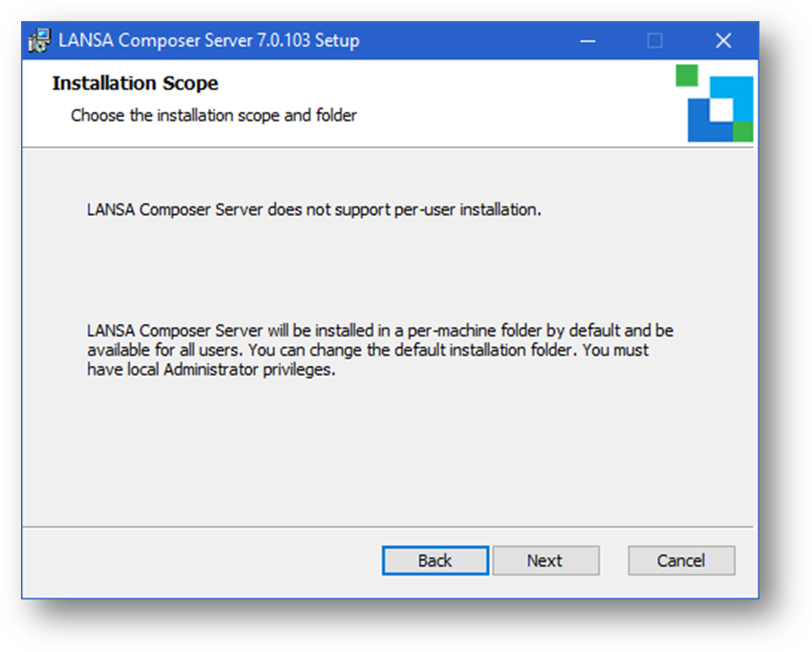Proceed with the Next button
812x652 pixels.
(545, 560)
